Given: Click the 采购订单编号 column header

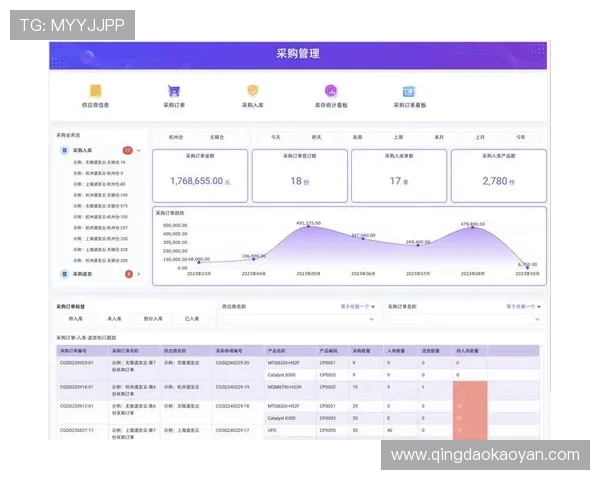Looking at the screenshot, I should (x=82, y=351).
